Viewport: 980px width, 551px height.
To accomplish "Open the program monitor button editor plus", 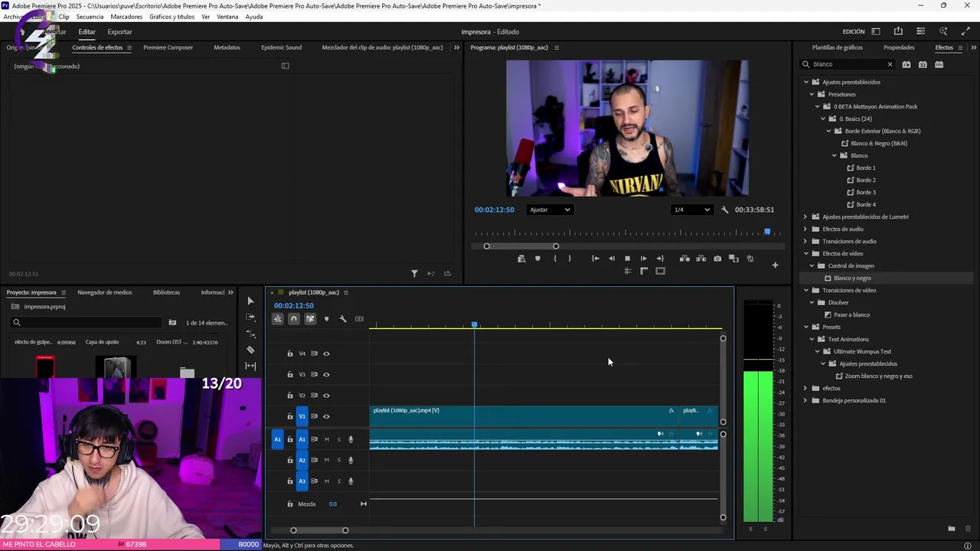I will 775,266.
